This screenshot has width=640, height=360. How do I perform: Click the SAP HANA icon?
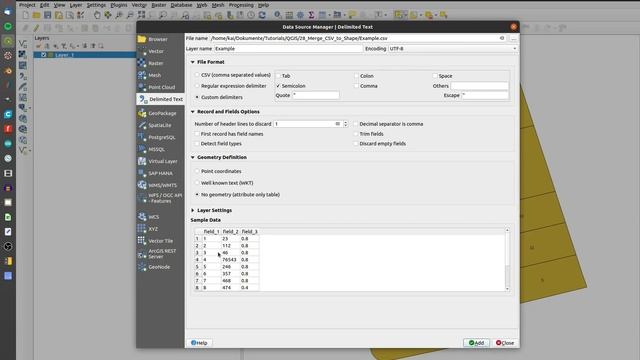(142, 173)
